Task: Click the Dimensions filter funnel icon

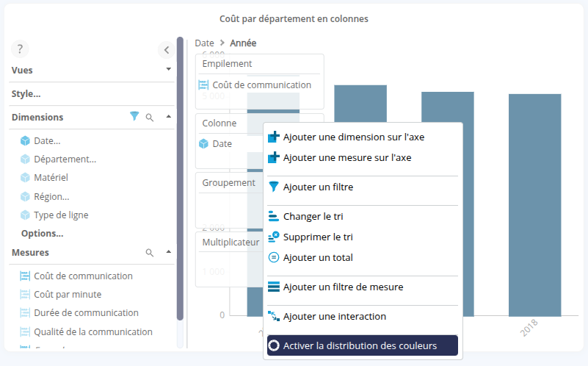Action: point(134,116)
